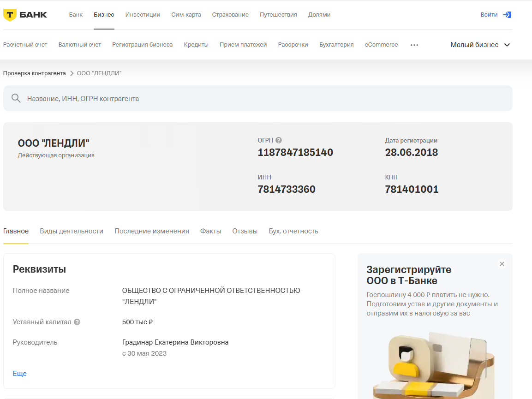Click the promo card illustration
The height and width of the screenshot is (399, 532).
tap(434, 365)
